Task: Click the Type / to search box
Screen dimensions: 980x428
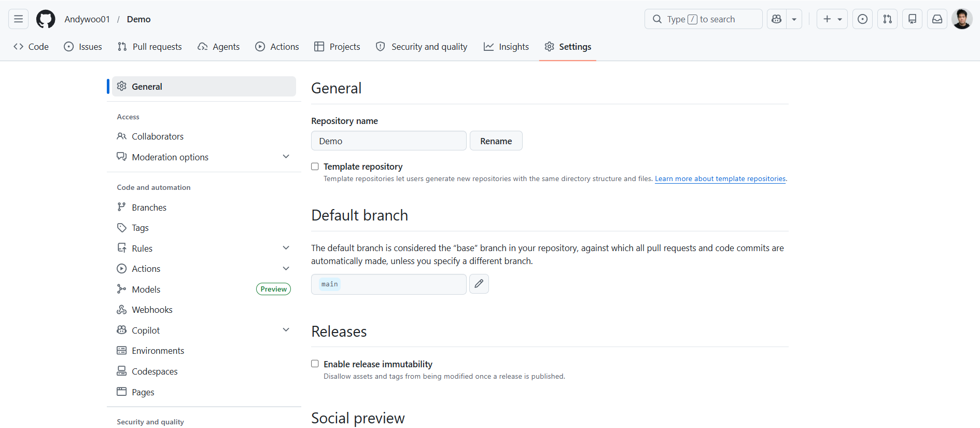Action: (703, 19)
